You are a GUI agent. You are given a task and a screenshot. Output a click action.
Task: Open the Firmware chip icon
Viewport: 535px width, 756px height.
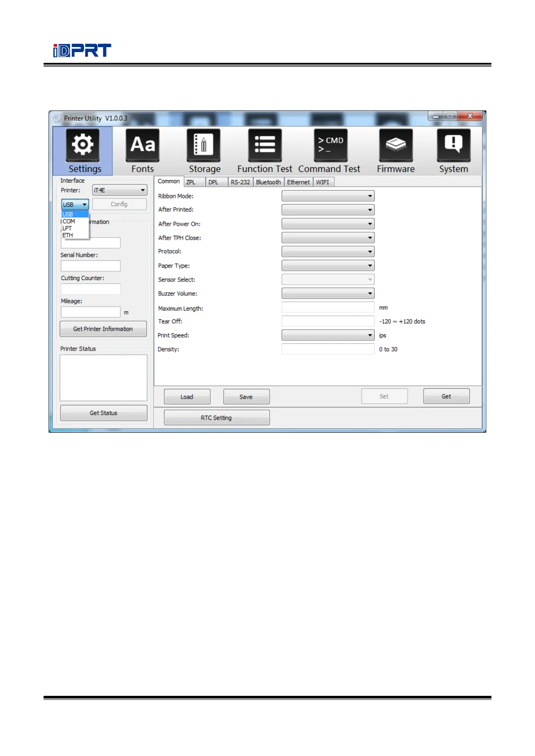(x=396, y=145)
